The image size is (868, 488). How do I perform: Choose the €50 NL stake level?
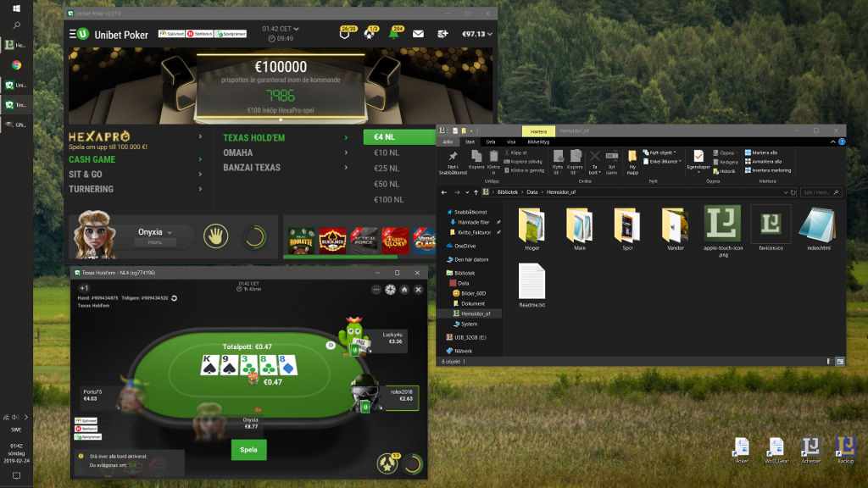387,184
